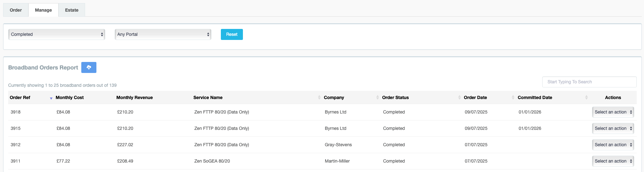Sort table by Company column arrows
Screen dimensions: 644x172
(377, 97)
